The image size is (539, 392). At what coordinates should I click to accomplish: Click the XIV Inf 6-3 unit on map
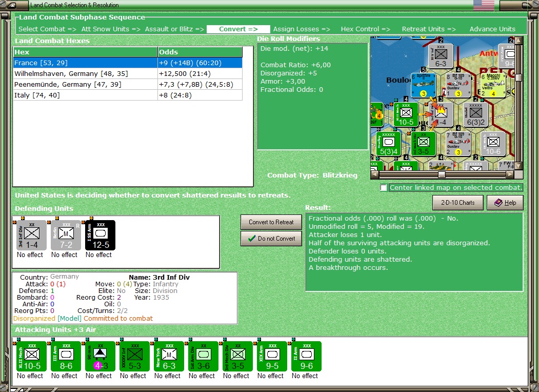pos(441,56)
